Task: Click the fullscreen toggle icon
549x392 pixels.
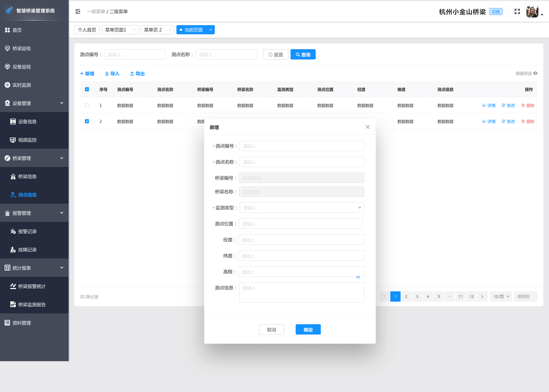Action: tap(517, 11)
